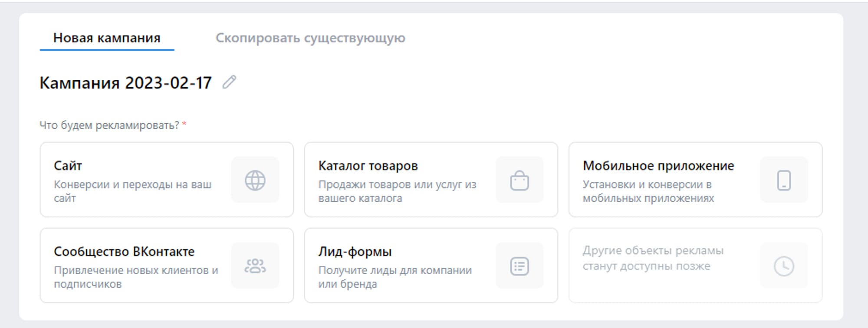Viewport: 868px width, 328px height.
Task: Click the pencil icon to rename campaign
Action: pyautogui.click(x=229, y=82)
